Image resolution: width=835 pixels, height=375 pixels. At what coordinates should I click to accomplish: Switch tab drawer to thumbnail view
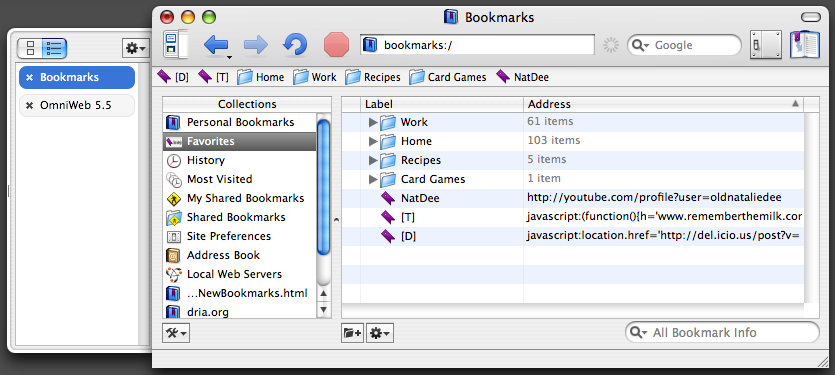click(30, 48)
